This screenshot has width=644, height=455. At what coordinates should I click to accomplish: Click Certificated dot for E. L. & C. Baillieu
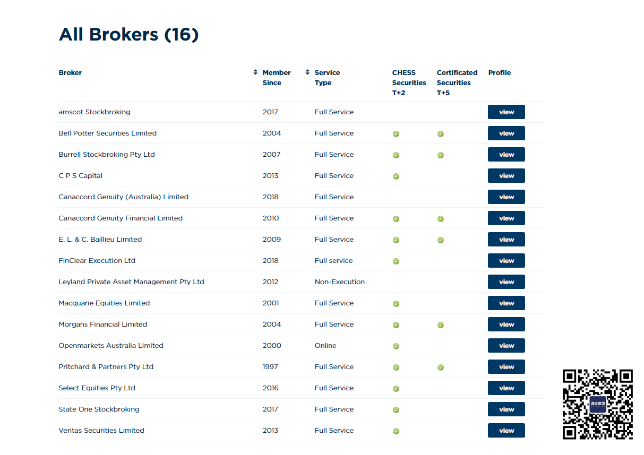[440, 240]
